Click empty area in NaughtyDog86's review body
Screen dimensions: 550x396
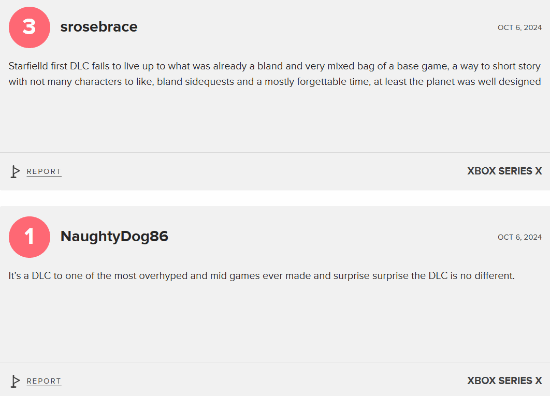pos(275,323)
